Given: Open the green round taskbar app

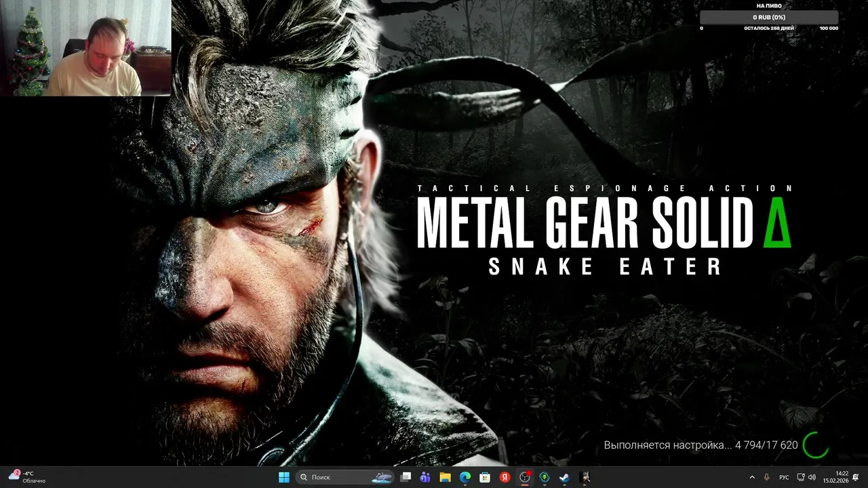Looking at the screenshot, I should point(544,477).
